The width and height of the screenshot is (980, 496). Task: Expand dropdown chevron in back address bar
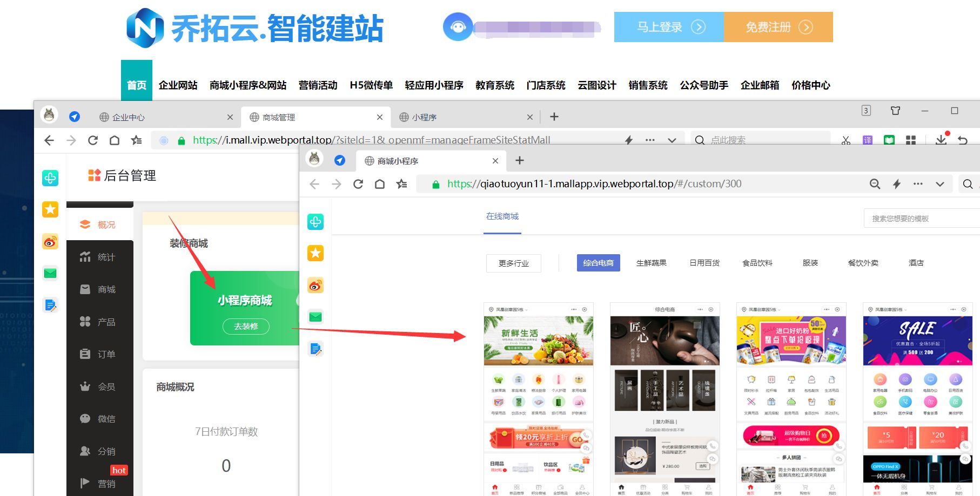672,140
